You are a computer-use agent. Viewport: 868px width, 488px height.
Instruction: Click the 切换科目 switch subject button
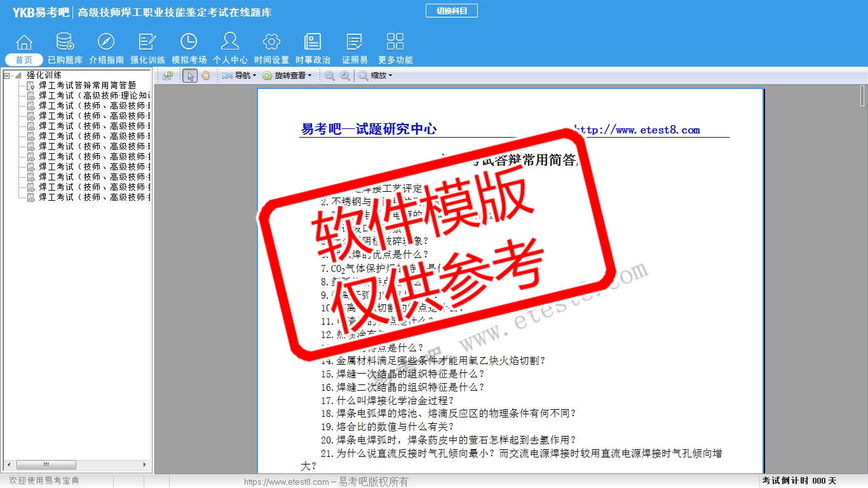coord(451,11)
